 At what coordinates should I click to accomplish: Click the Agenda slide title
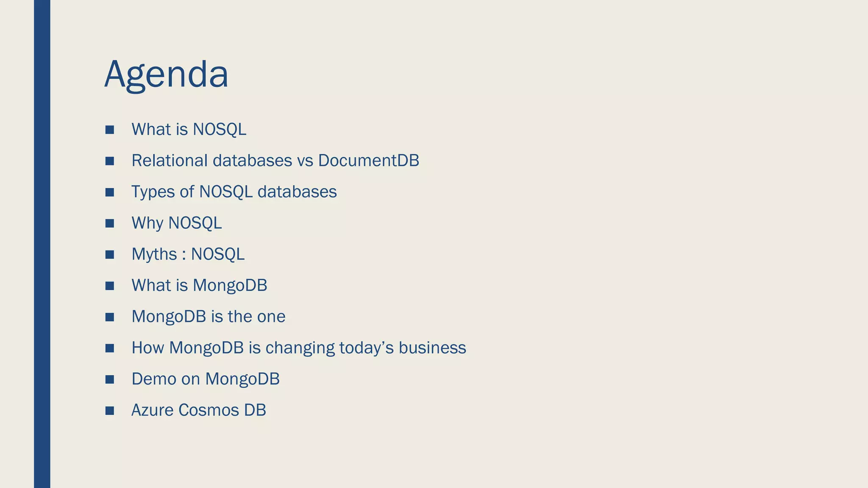click(166, 75)
